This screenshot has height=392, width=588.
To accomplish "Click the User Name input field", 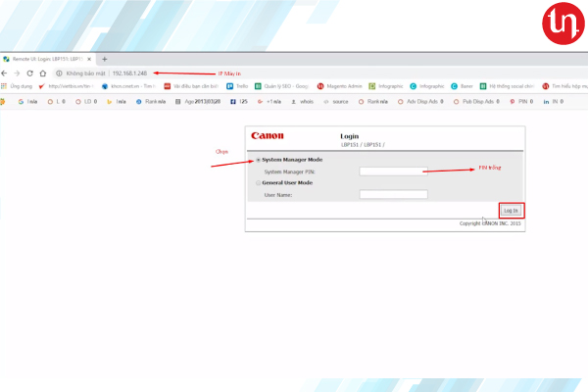I will pyautogui.click(x=393, y=194).
